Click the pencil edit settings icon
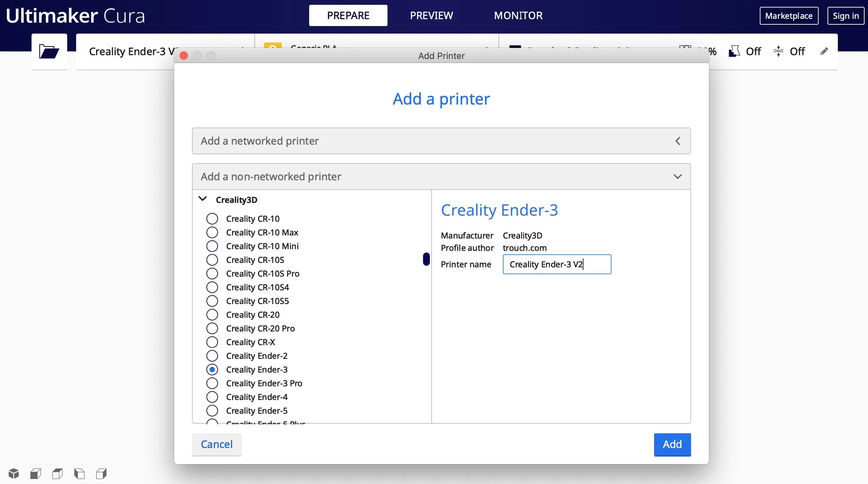The width and height of the screenshot is (868, 484). point(824,51)
